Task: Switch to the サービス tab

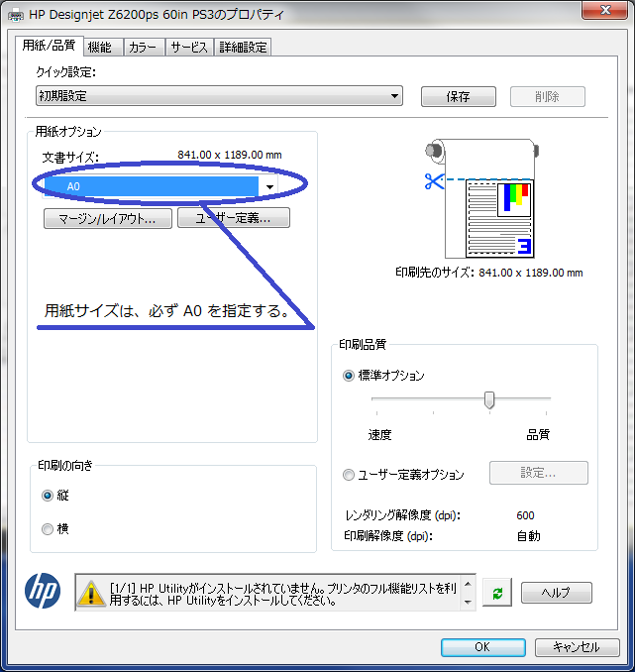Action: (x=189, y=48)
